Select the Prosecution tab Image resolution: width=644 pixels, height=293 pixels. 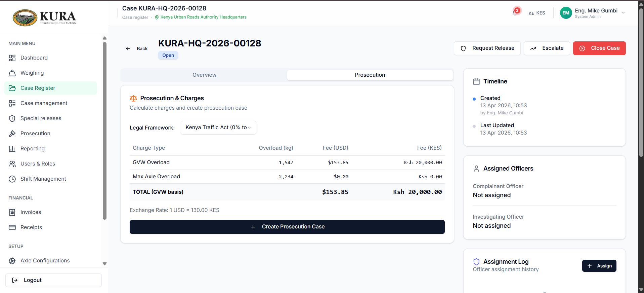pos(370,75)
